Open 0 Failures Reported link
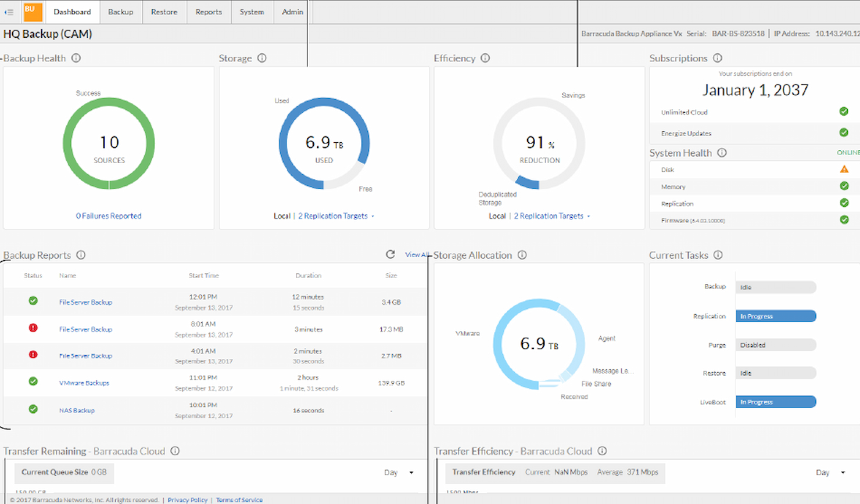This screenshot has height=504, width=860. click(109, 216)
